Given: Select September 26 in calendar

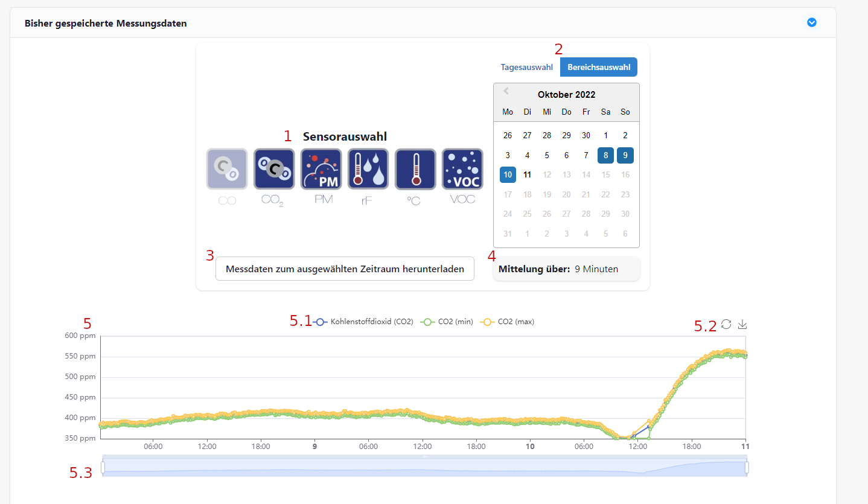Looking at the screenshot, I should pos(508,135).
